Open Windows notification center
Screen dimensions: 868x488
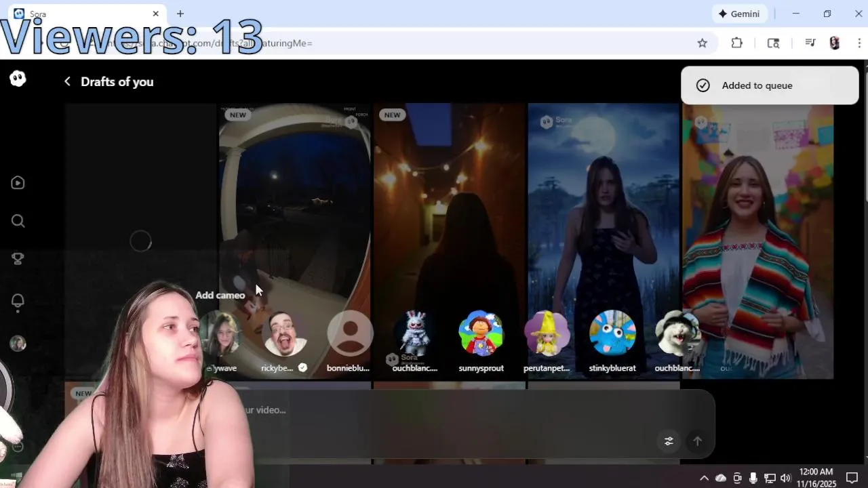click(852, 479)
